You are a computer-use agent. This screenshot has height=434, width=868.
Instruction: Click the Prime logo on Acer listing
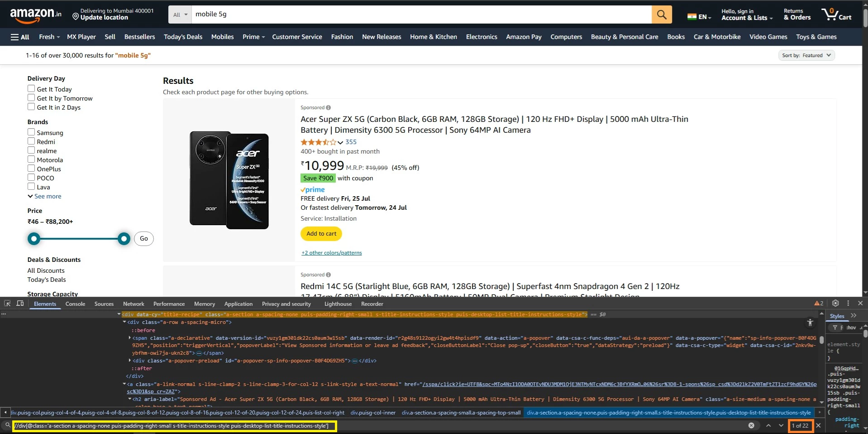pos(313,190)
